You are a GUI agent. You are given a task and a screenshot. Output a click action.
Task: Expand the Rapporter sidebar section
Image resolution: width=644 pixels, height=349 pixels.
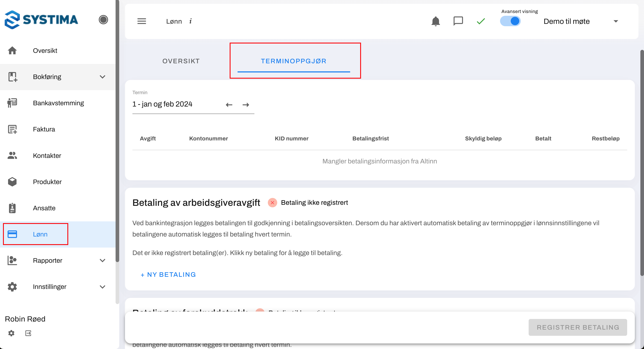102,260
